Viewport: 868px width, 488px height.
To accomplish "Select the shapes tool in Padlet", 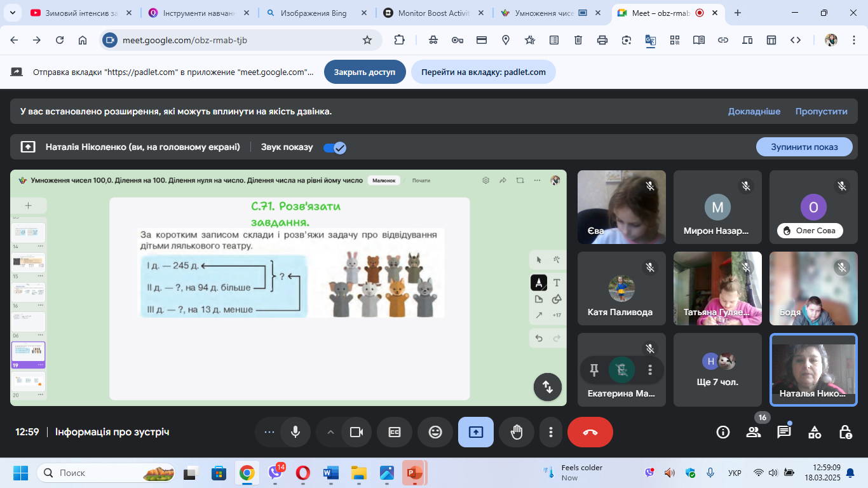I will [557, 299].
